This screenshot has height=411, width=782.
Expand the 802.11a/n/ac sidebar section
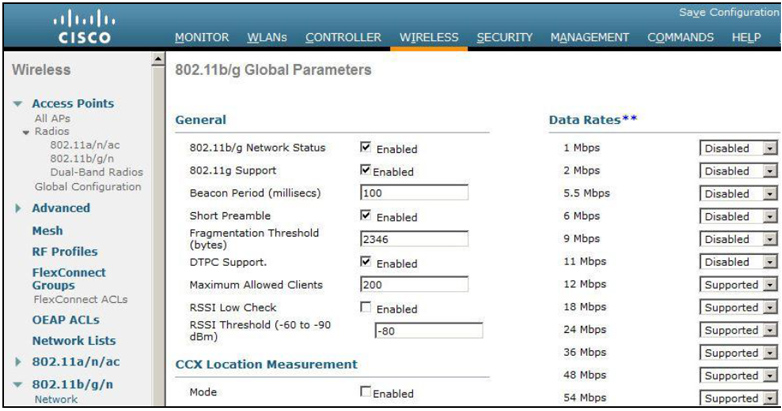(x=18, y=362)
